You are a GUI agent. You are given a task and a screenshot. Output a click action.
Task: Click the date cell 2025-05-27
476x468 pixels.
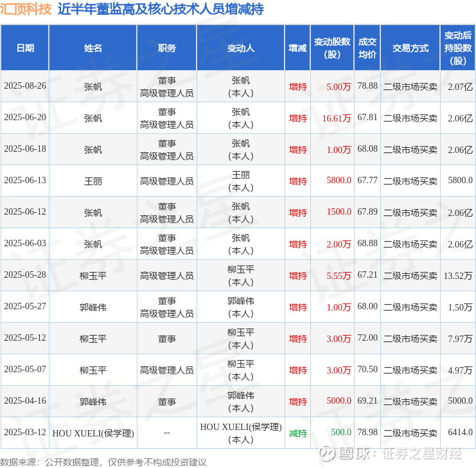pyautogui.click(x=25, y=307)
